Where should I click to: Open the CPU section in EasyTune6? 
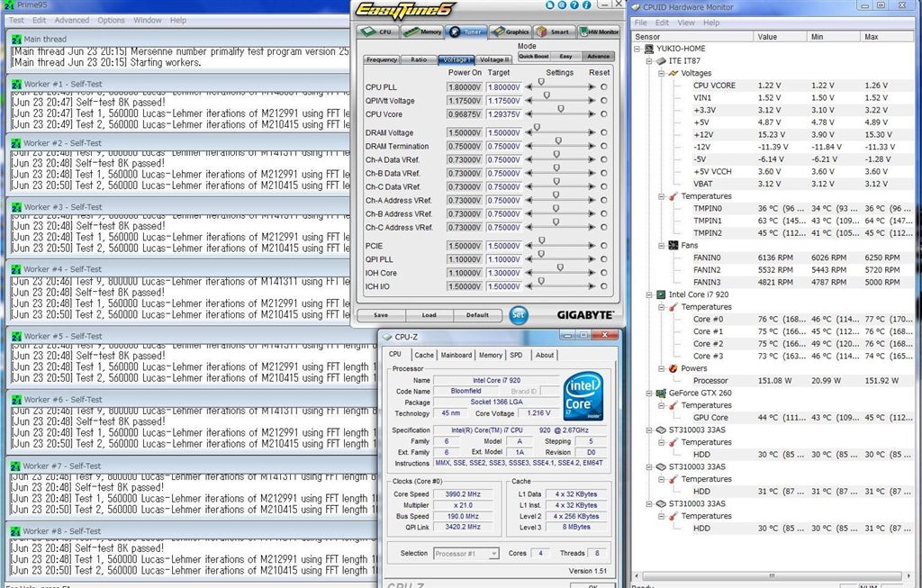point(378,32)
